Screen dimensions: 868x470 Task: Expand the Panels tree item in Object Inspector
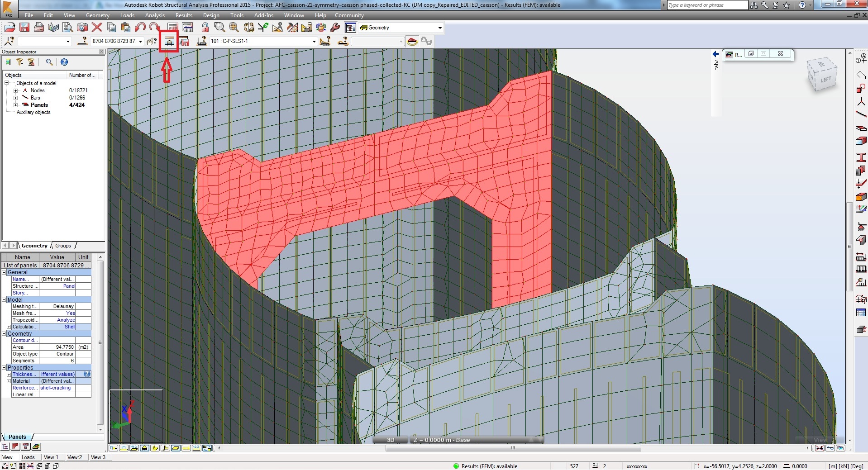(x=16, y=104)
